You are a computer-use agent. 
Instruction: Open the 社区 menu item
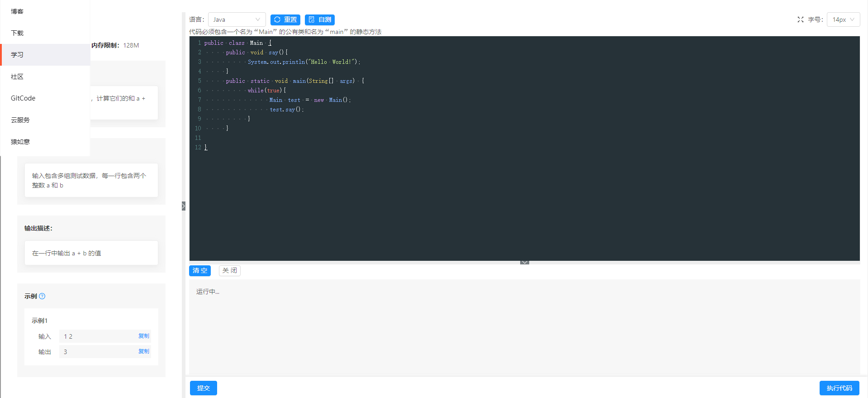(45, 77)
